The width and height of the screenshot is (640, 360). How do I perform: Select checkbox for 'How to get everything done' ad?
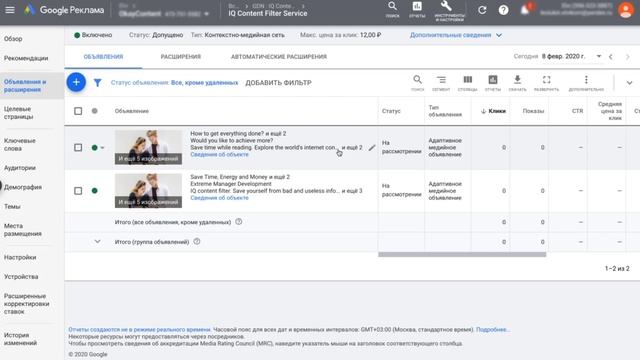point(78,147)
